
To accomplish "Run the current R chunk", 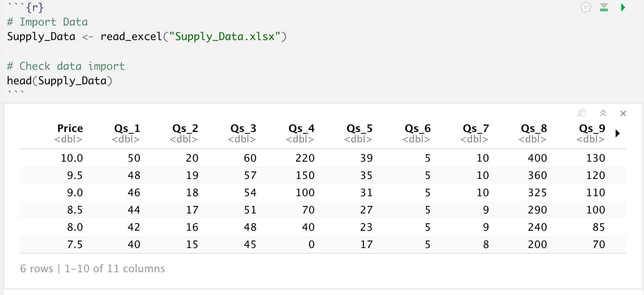I will coord(623,7).
